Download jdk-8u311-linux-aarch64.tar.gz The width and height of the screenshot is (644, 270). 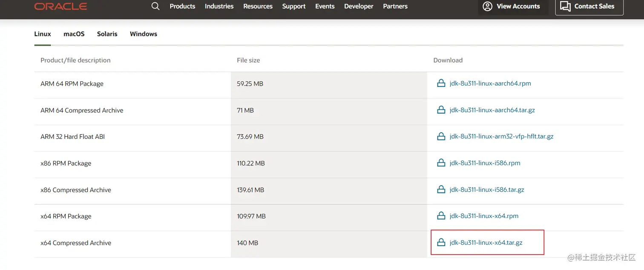(x=492, y=110)
